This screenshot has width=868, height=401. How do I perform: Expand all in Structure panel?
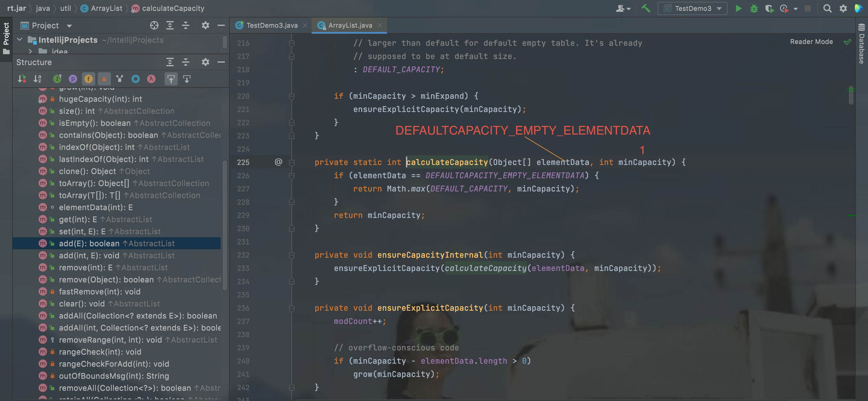click(170, 62)
